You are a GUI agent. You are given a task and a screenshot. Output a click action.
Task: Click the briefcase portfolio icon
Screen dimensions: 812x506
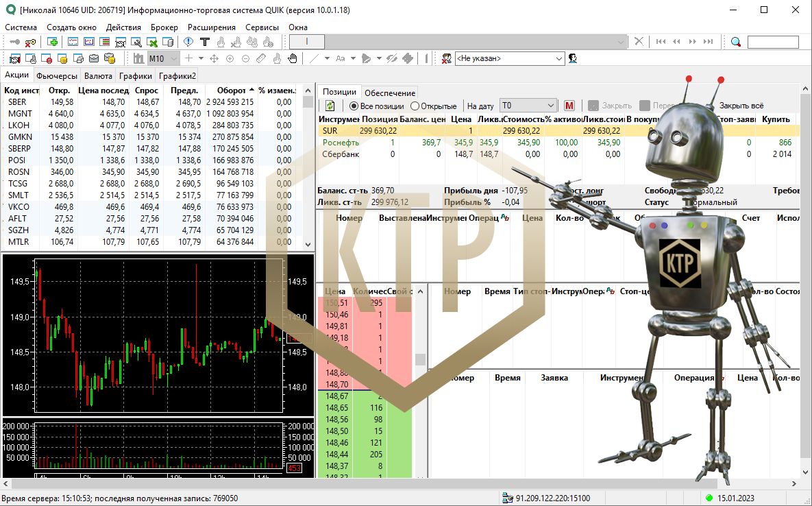(94, 58)
